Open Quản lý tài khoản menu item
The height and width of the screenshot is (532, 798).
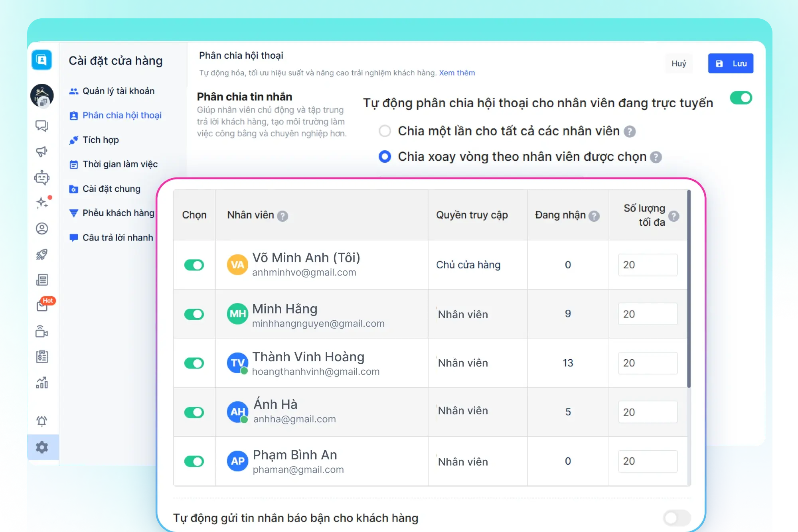tap(118, 91)
